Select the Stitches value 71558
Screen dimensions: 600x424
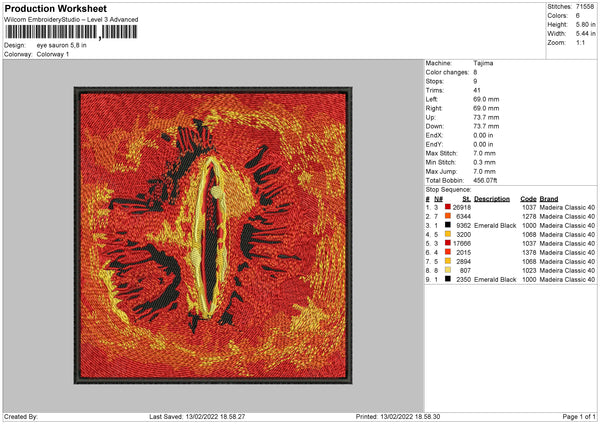[585, 7]
